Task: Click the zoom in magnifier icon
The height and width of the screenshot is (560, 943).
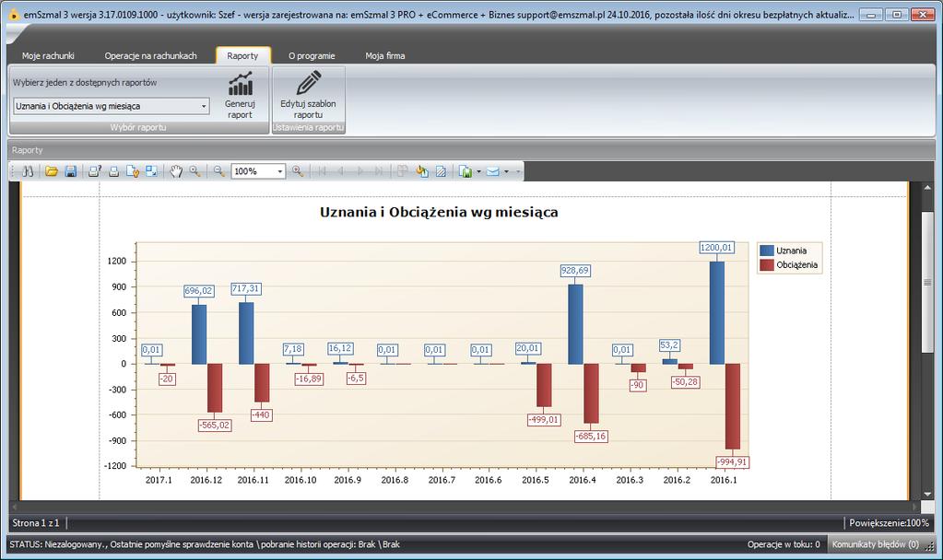Action: pyautogui.click(x=297, y=171)
